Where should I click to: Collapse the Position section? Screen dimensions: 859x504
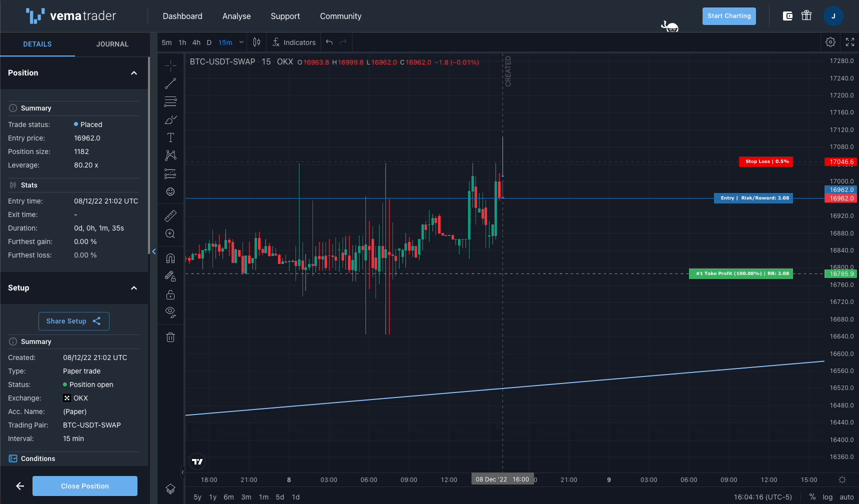click(134, 73)
